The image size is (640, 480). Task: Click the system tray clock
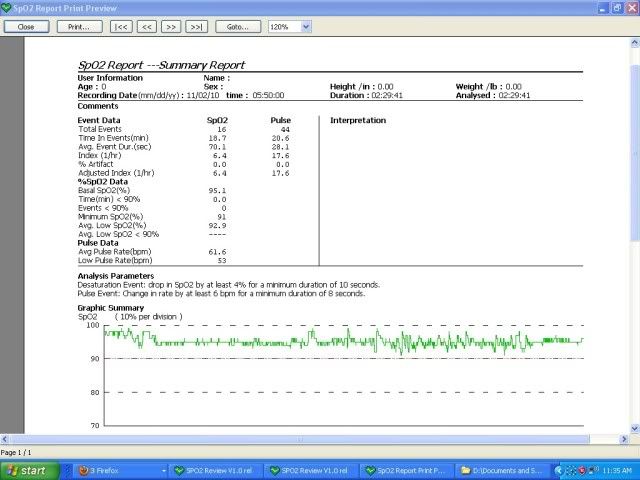point(617,469)
